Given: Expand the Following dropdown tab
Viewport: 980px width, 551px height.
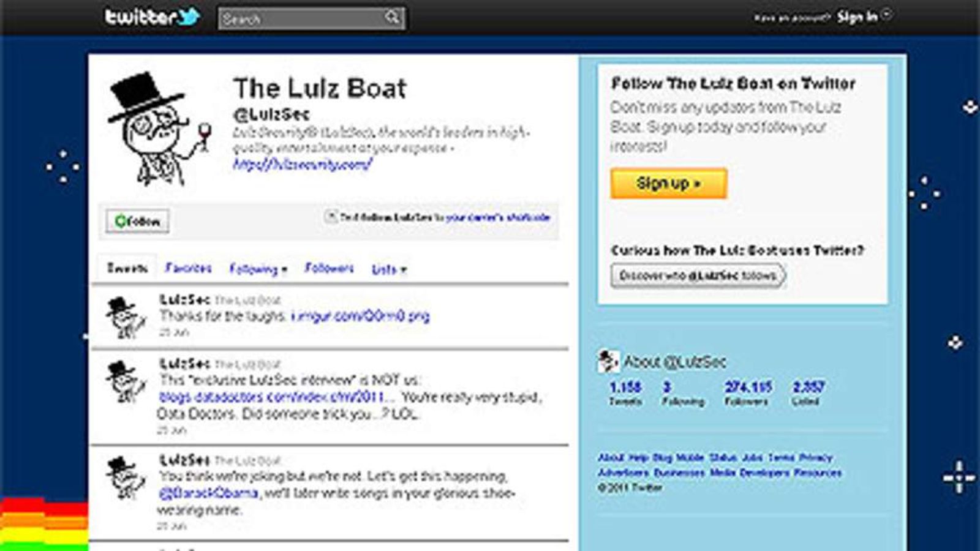Looking at the screenshot, I should (258, 269).
